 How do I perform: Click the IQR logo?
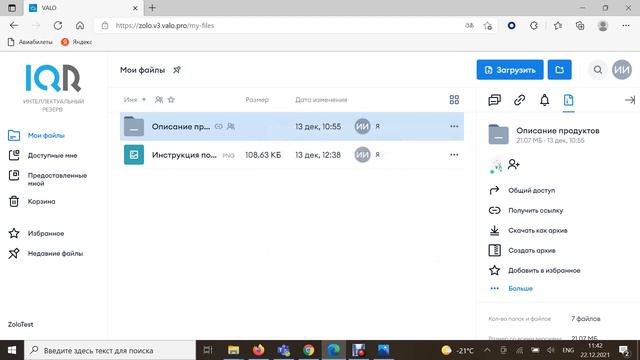tap(53, 78)
